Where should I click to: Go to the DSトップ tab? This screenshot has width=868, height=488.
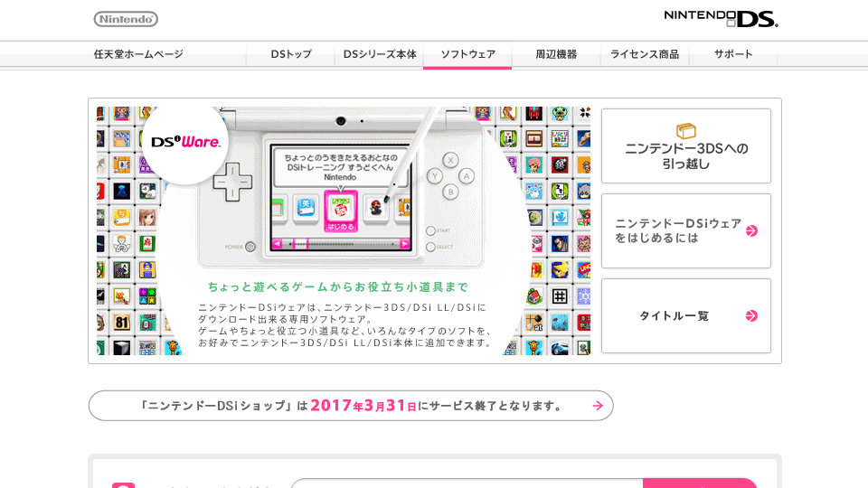290,54
